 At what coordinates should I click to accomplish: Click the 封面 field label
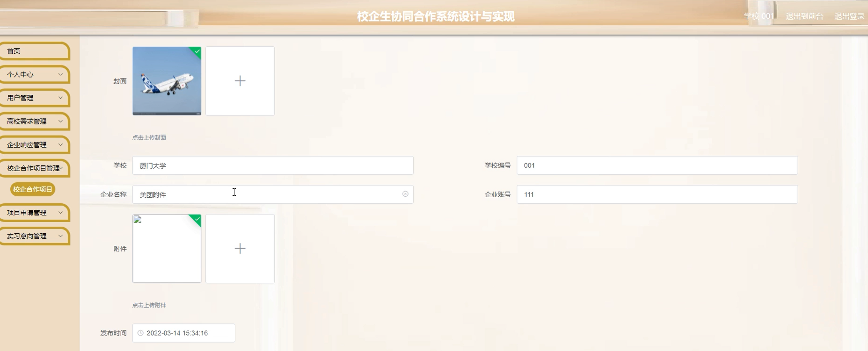(120, 81)
